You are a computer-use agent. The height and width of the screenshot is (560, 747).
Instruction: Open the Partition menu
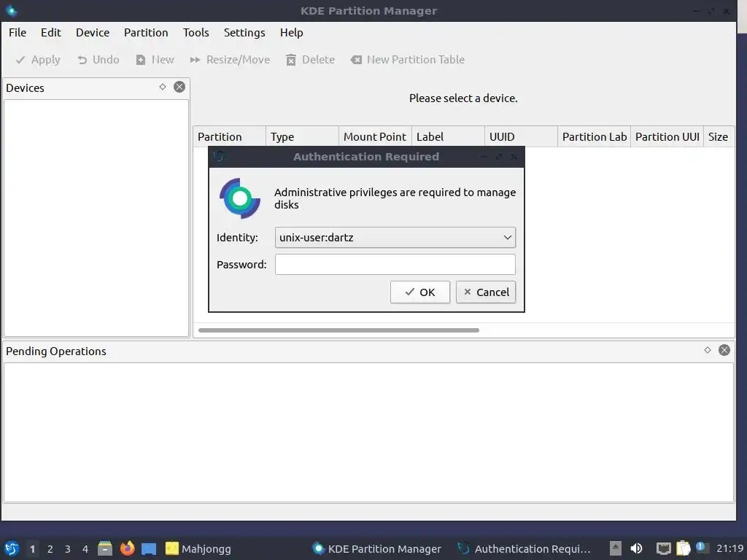tap(146, 32)
